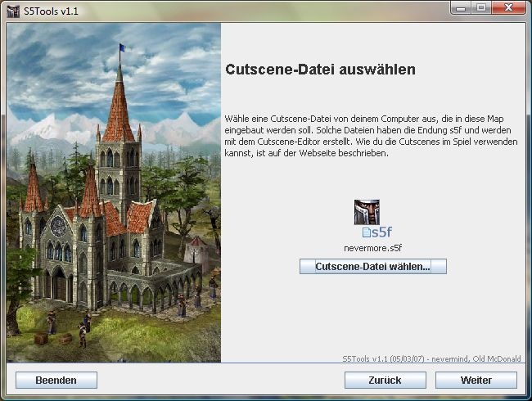Minimize the S5Tools window

coord(461,8)
